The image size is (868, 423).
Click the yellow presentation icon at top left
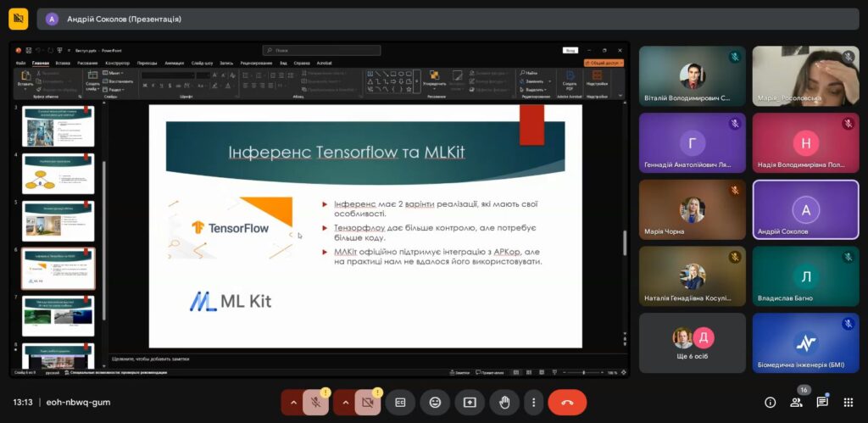19,19
